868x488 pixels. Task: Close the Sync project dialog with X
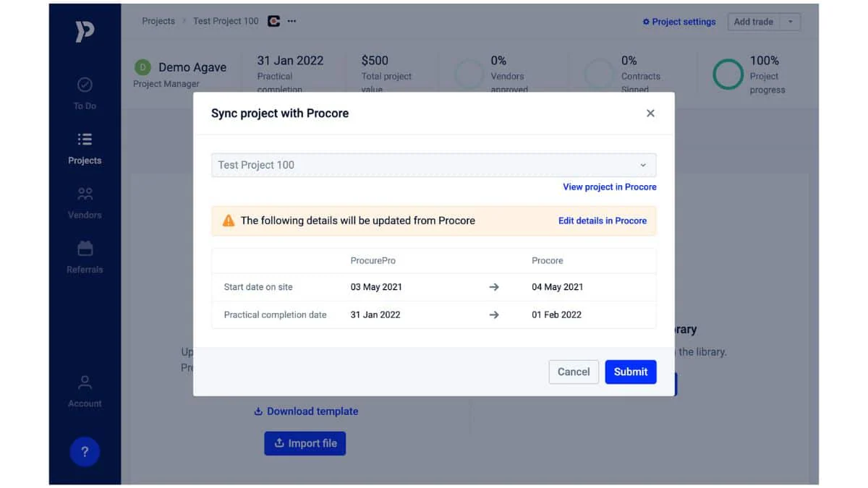650,113
